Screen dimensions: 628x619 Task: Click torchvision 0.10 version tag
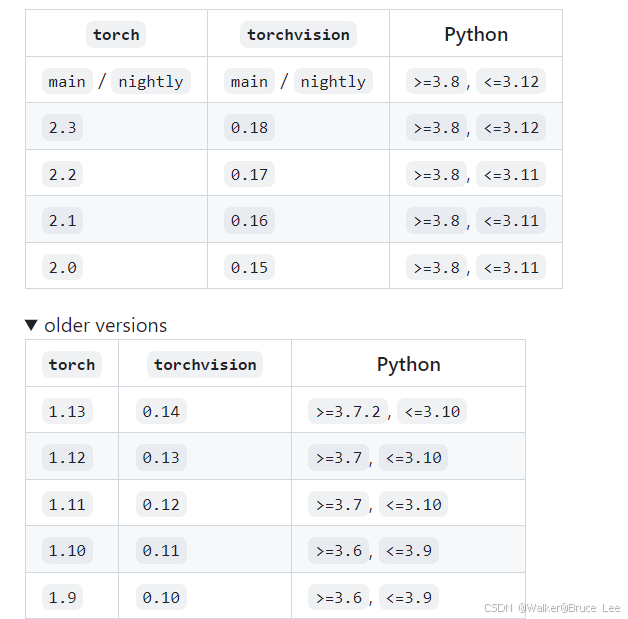161,597
